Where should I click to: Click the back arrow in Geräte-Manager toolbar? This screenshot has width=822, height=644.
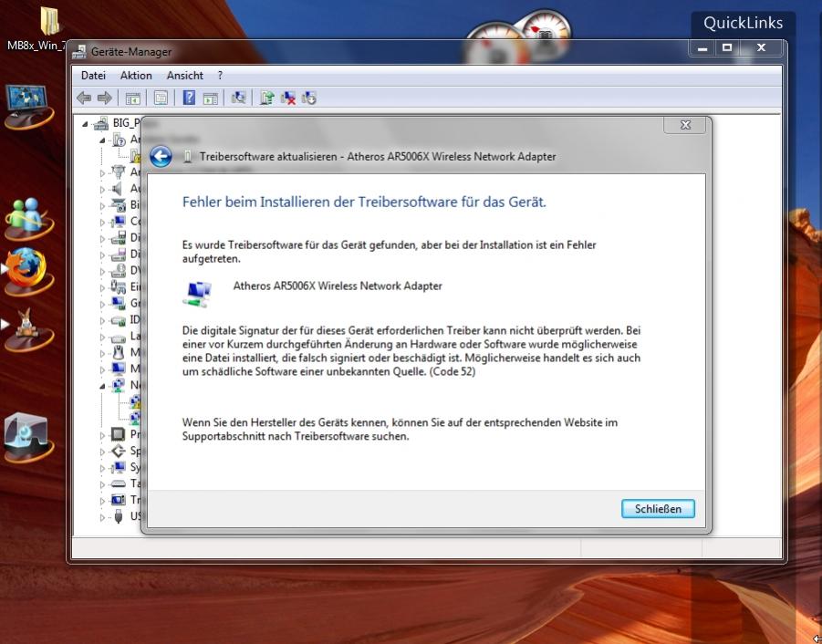tap(84, 98)
